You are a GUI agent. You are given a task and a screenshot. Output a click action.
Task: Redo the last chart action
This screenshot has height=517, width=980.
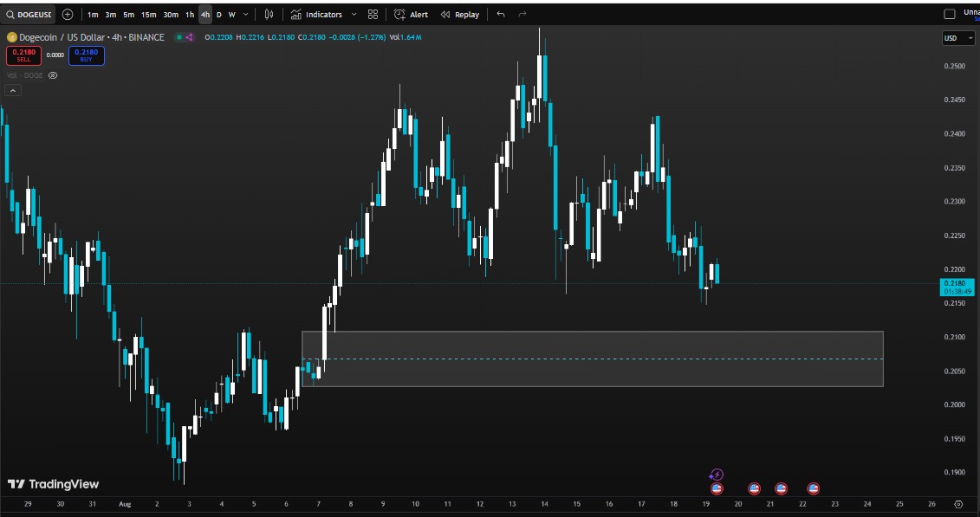point(521,15)
